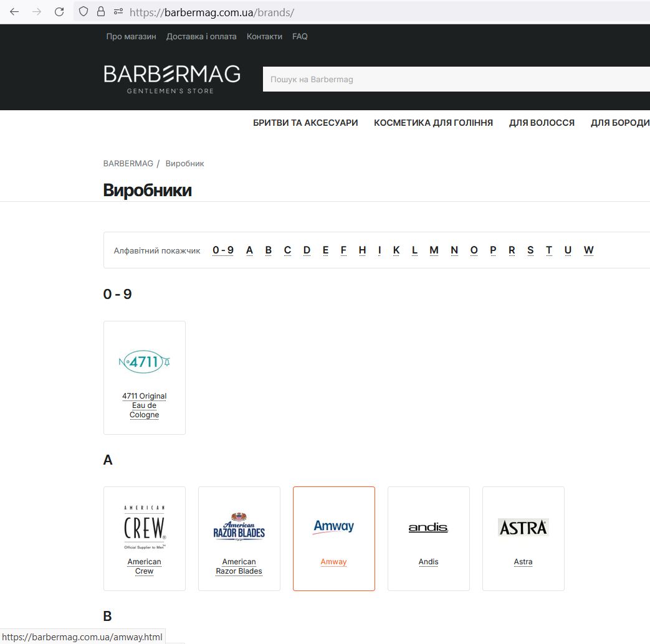Jump to letter O in index
The height and width of the screenshot is (644, 650).
(x=474, y=250)
